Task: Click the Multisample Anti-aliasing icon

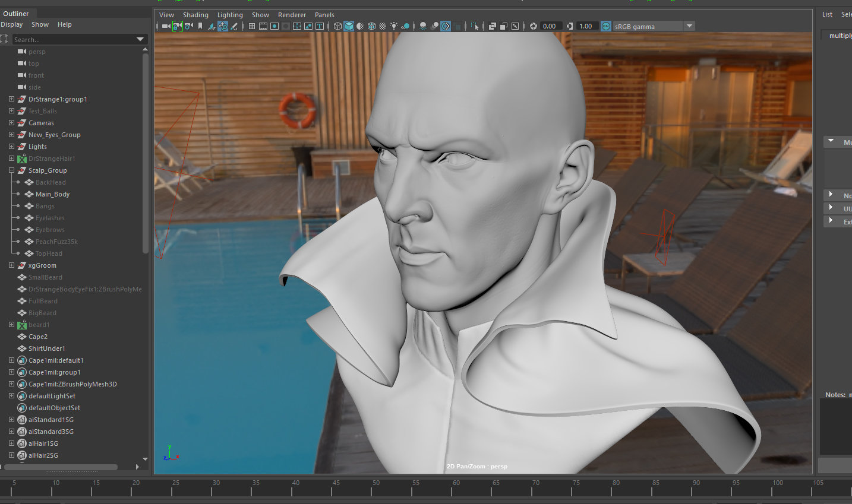Action: click(446, 26)
